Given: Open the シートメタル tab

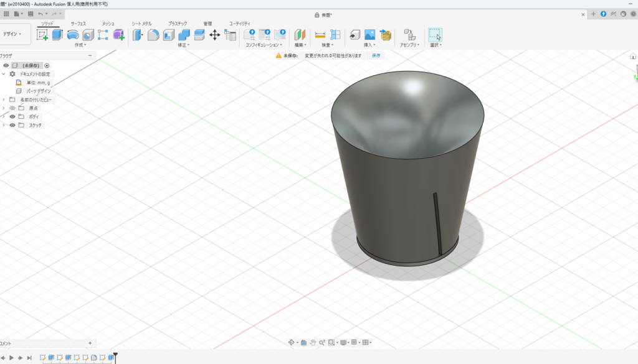Looking at the screenshot, I should pyautogui.click(x=141, y=23).
